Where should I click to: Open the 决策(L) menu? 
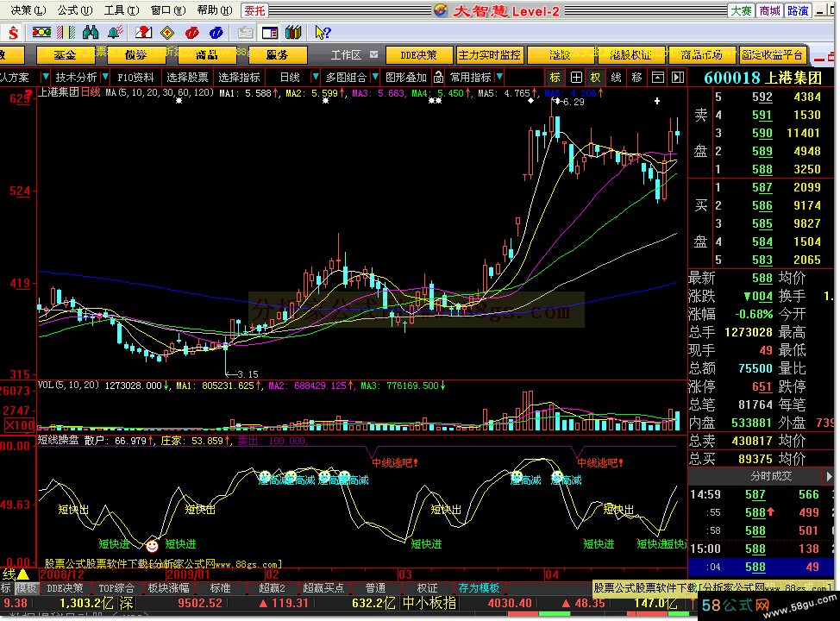coord(28,10)
